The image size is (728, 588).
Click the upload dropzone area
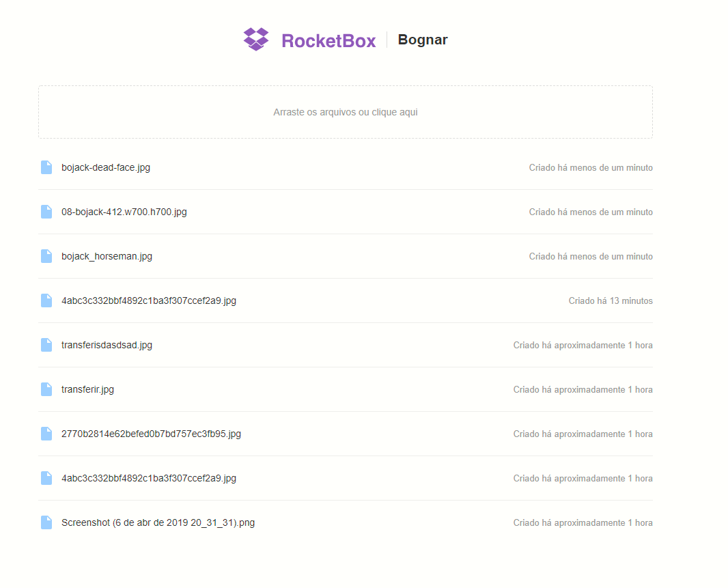[x=346, y=111]
